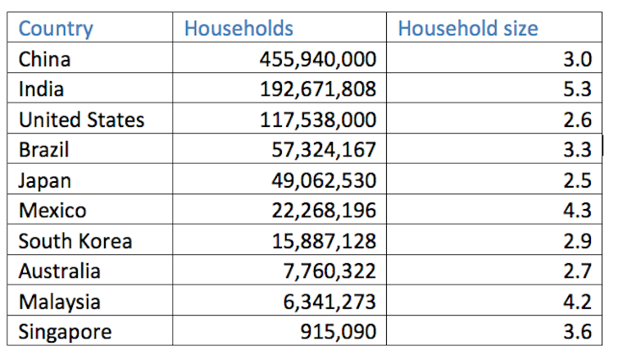
Task: Select Malaysia's households value 6,341,273
Action: point(279,301)
